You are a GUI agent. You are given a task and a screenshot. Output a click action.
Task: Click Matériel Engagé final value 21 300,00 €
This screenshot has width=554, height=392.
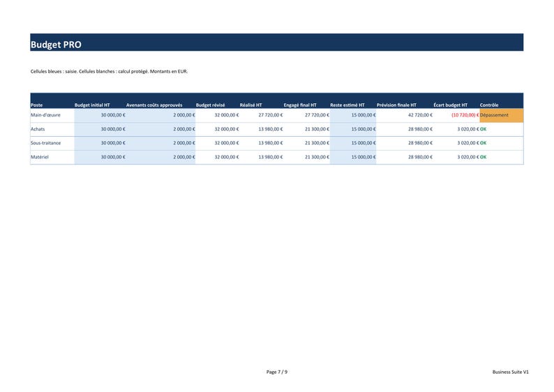pos(317,157)
